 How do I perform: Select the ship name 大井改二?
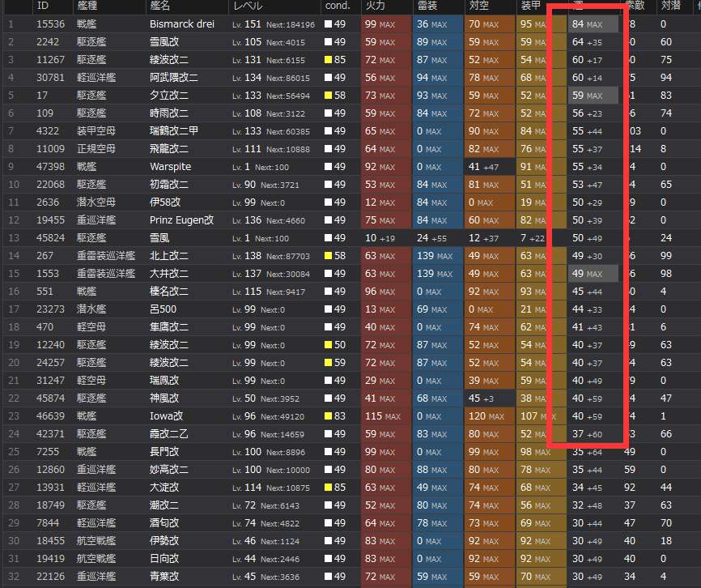(x=169, y=274)
